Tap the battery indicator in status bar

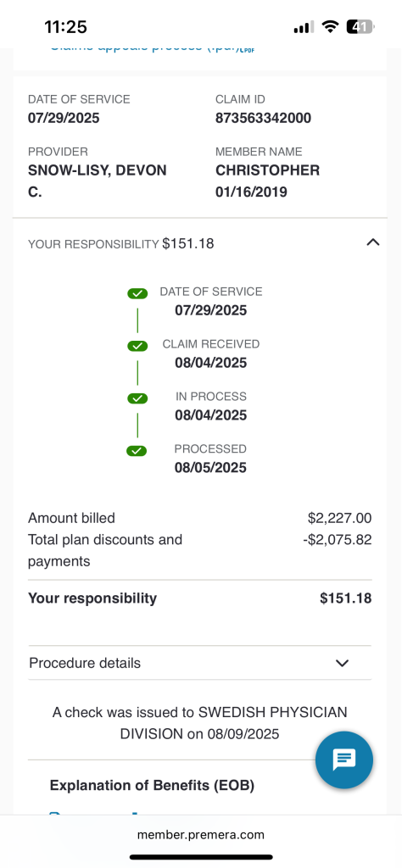tap(361, 26)
